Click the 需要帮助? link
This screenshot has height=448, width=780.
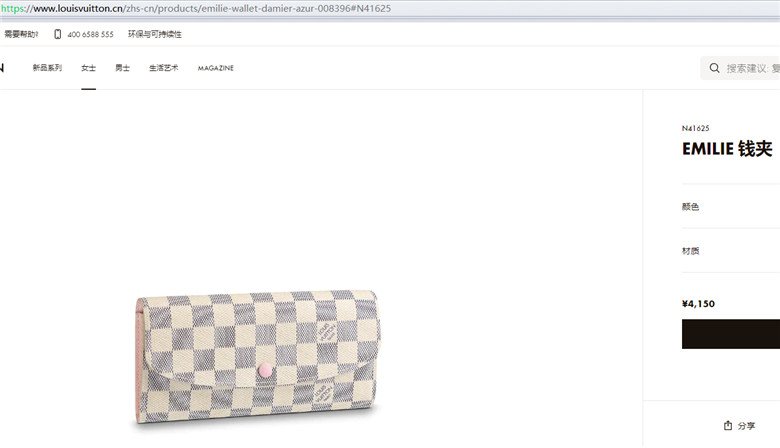point(21,34)
